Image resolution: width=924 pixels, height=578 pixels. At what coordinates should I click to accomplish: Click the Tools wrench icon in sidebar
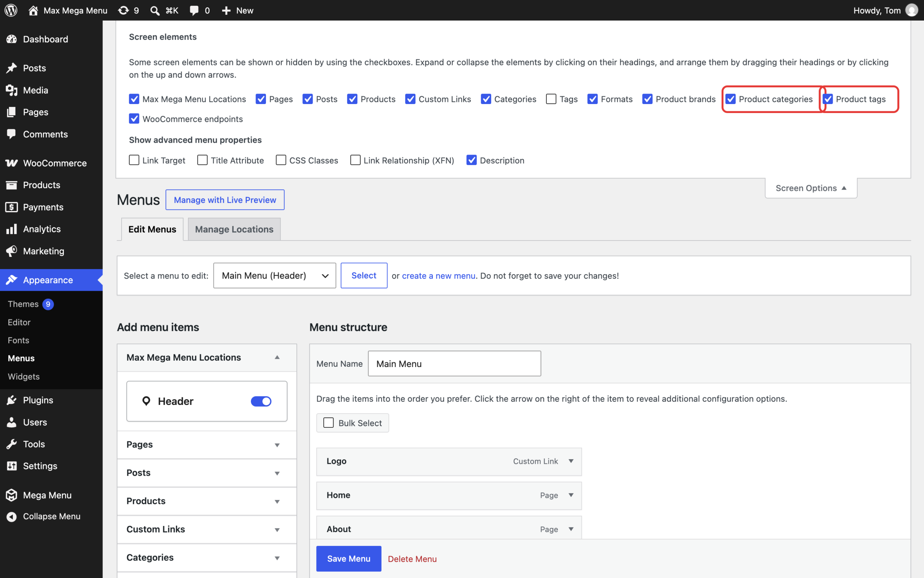[x=12, y=444]
